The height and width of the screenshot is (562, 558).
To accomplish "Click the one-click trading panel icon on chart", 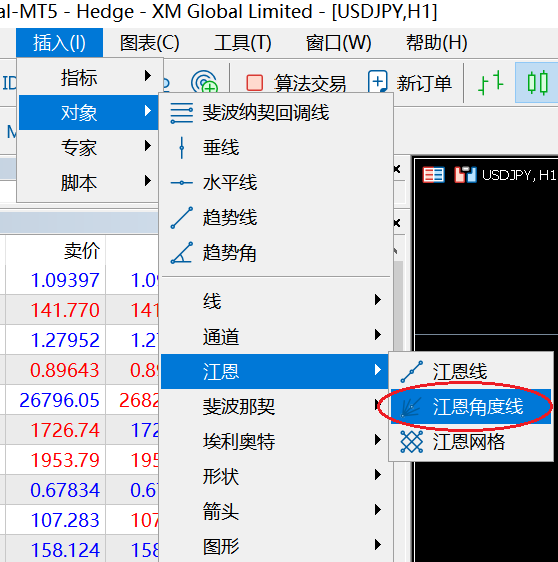I will pos(465,175).
